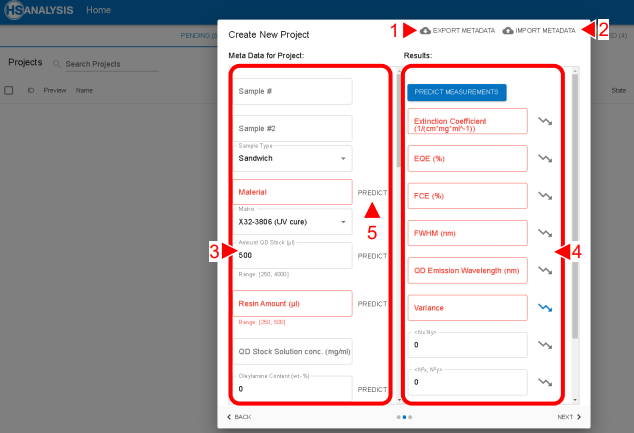Click trend icon next to FWHM (nm)
Image resolution: width=634 pixels, height=433 pixels.
pyautogui.click(x=545, y=233)
